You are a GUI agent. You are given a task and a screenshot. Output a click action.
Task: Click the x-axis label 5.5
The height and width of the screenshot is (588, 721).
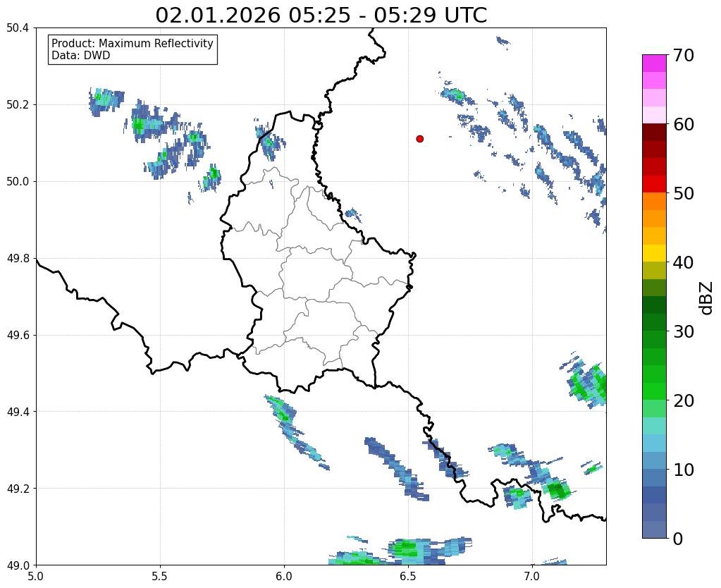tap(160, 576)
